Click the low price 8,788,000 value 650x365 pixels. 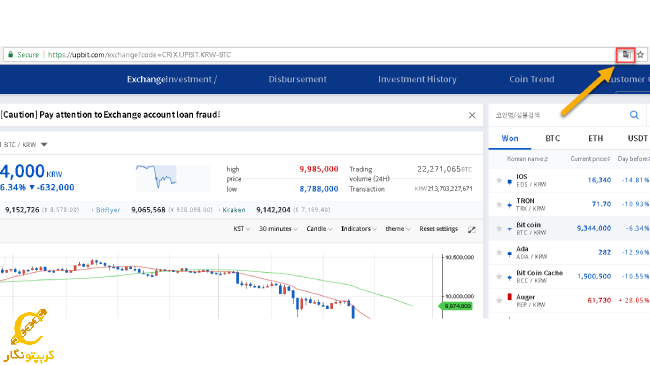tap(319, 189)
